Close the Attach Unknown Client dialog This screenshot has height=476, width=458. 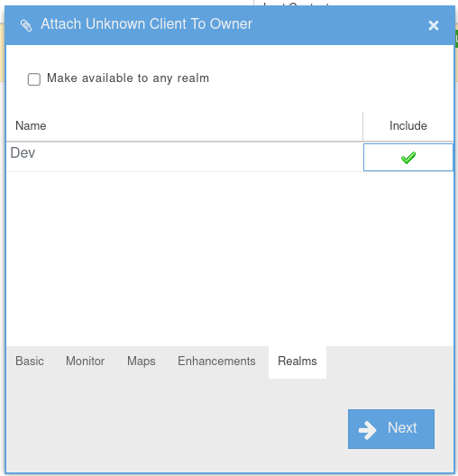pos(434,25)
